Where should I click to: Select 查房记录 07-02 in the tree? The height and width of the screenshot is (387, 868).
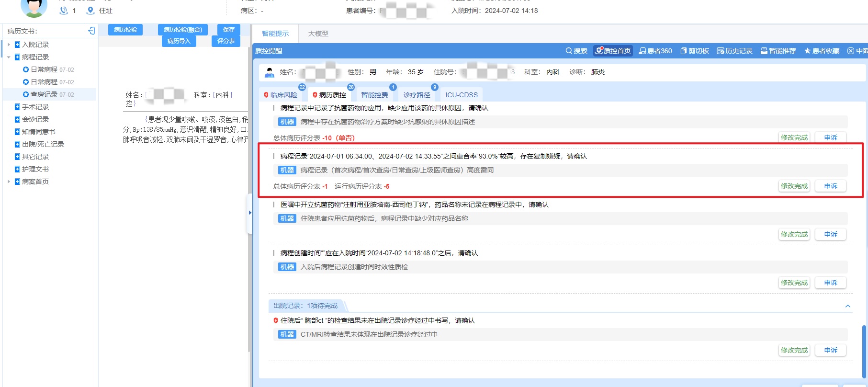click(52, 94)
